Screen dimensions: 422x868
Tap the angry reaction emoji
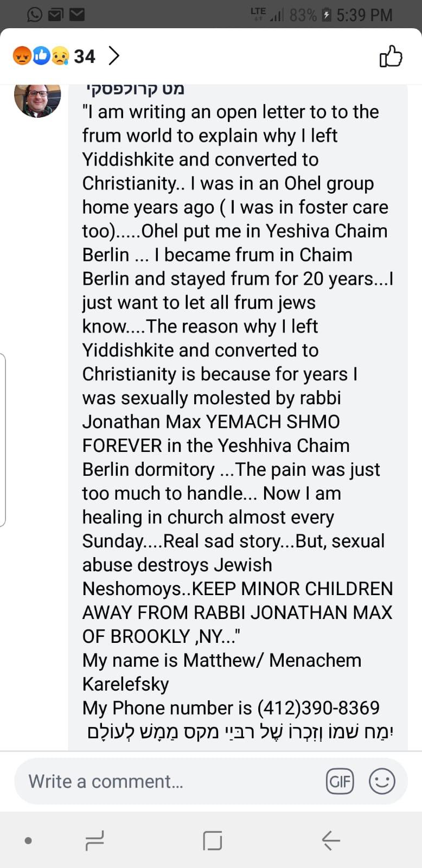(x=22, y=56)
